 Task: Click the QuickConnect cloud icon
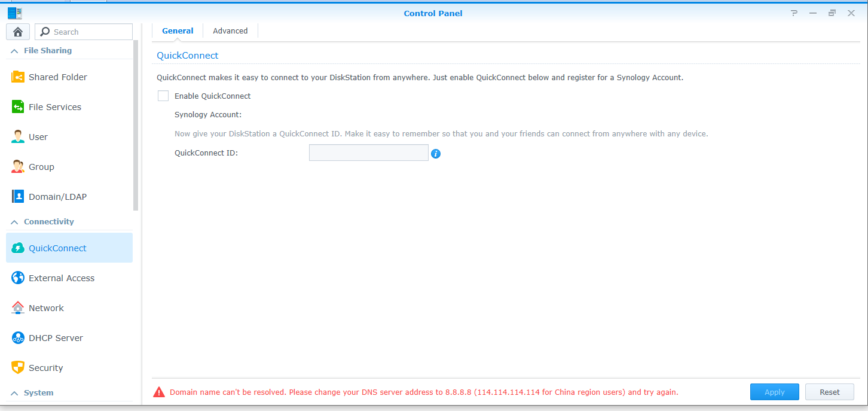(18, 248)
